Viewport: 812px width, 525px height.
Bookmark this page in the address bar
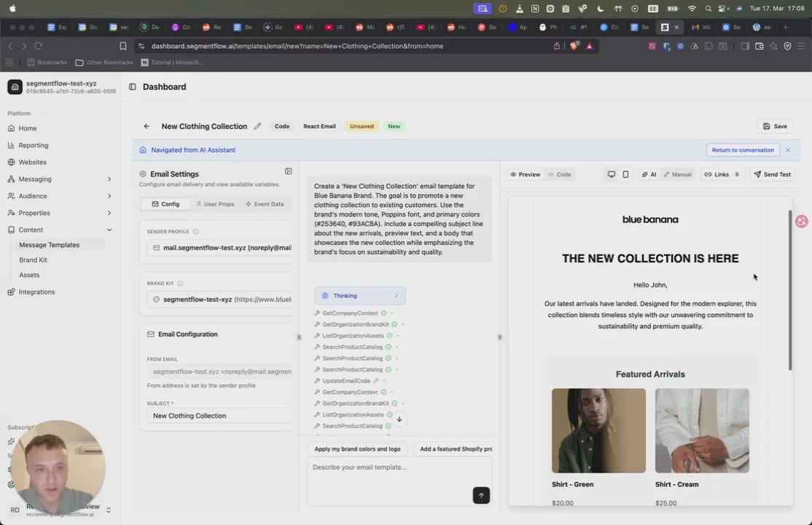(x=122, y=46)
